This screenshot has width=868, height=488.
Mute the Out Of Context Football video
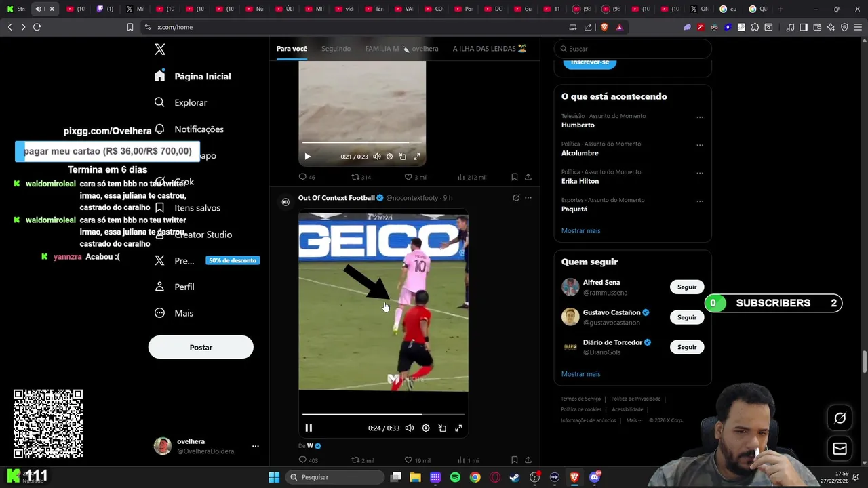[x=410, y=428]
